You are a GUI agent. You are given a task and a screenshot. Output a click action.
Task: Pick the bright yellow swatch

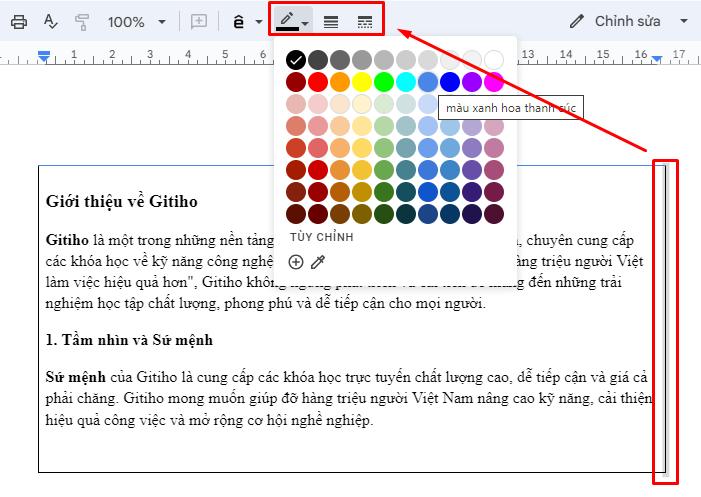tap(362, 82)
